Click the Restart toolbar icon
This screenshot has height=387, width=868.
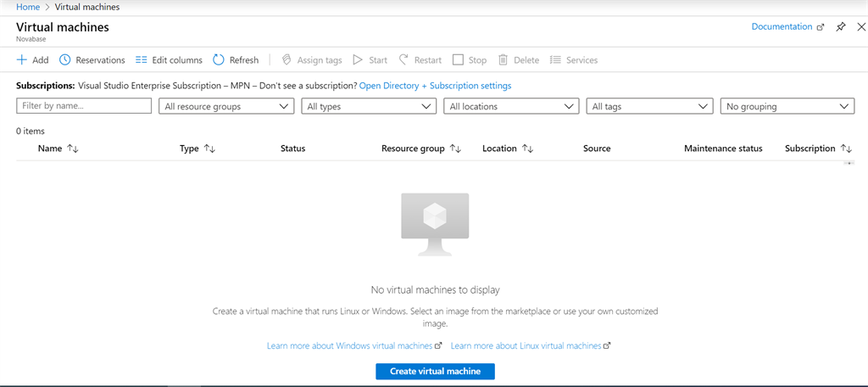[x=404, y=60]
